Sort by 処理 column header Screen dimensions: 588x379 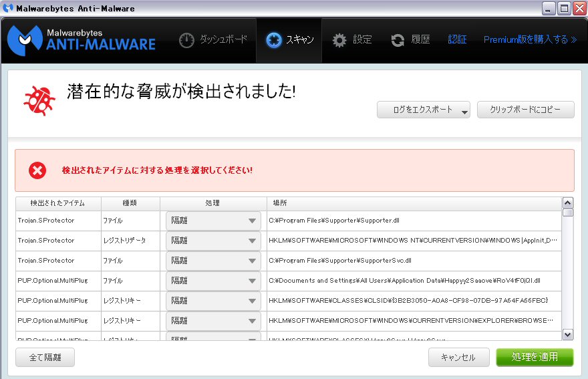213,203
